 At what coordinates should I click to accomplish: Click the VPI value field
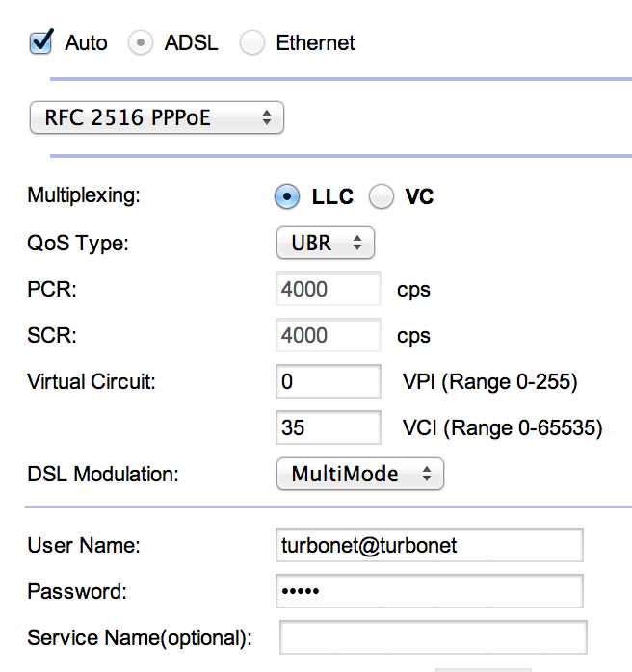[x=329, y=381]
